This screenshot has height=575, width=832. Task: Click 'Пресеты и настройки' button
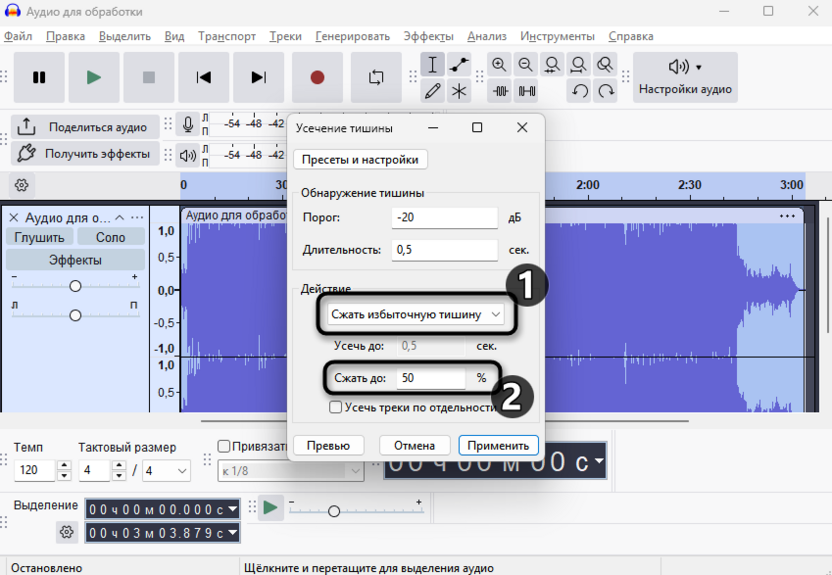click(361, 159)
